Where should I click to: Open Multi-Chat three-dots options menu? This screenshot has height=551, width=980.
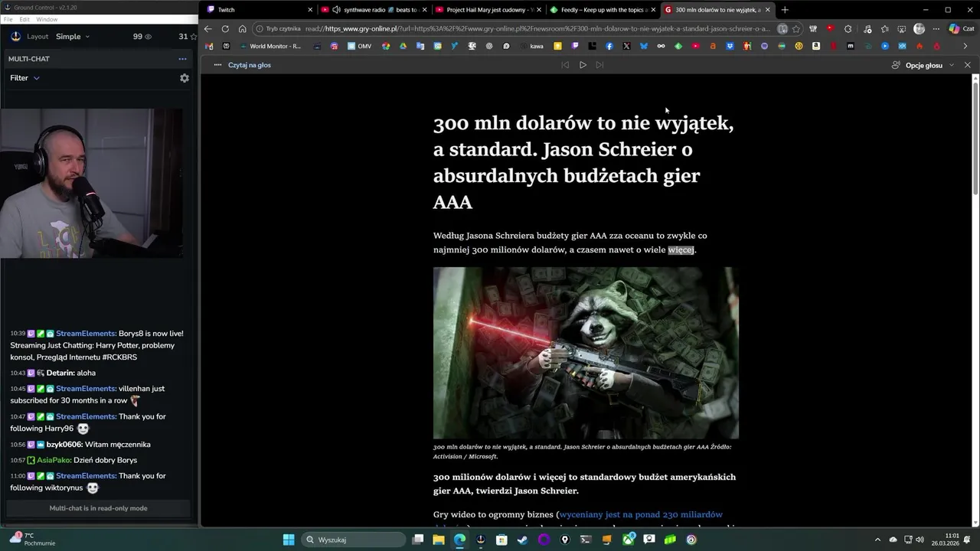182,59
